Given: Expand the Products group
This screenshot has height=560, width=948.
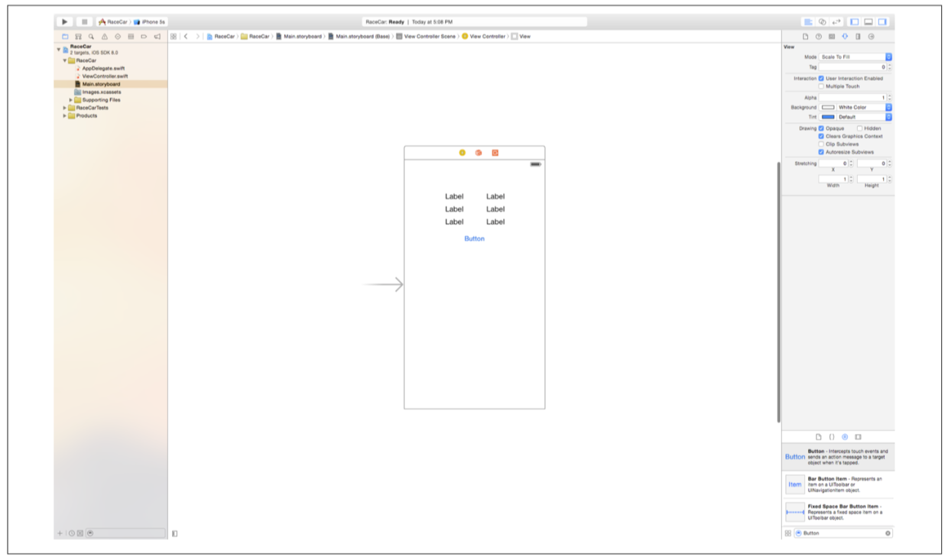Looking at the screenshot, I should pyautogui.click(x=65, y=116).
